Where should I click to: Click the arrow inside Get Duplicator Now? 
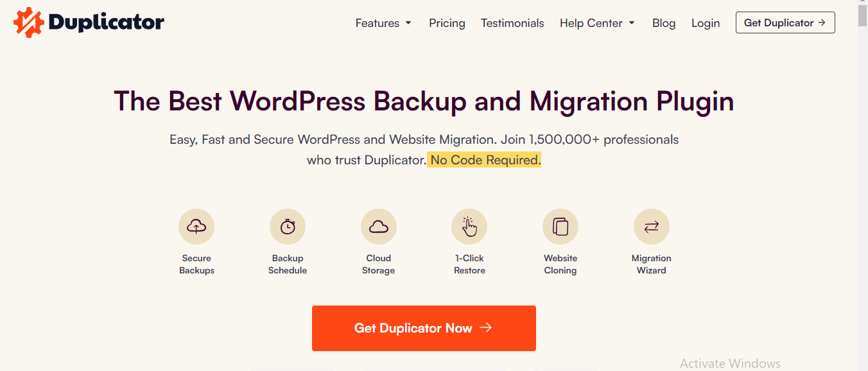tap(486, 328)
